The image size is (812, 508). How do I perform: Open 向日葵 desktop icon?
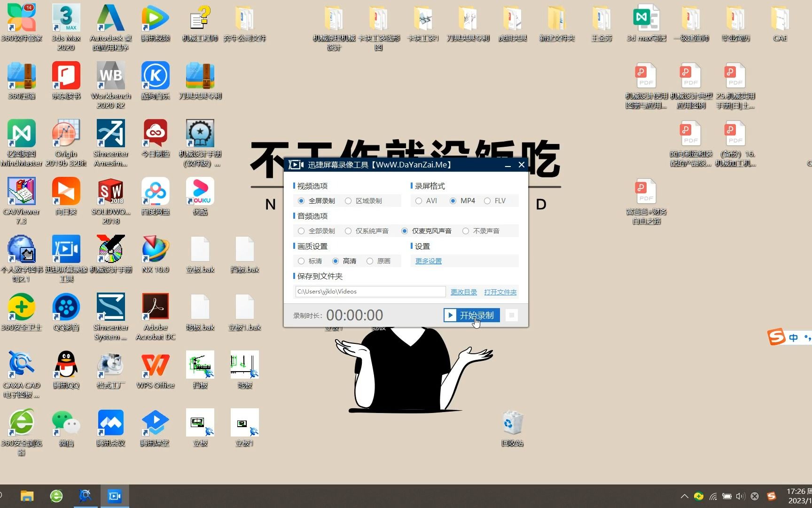point(66,196)
